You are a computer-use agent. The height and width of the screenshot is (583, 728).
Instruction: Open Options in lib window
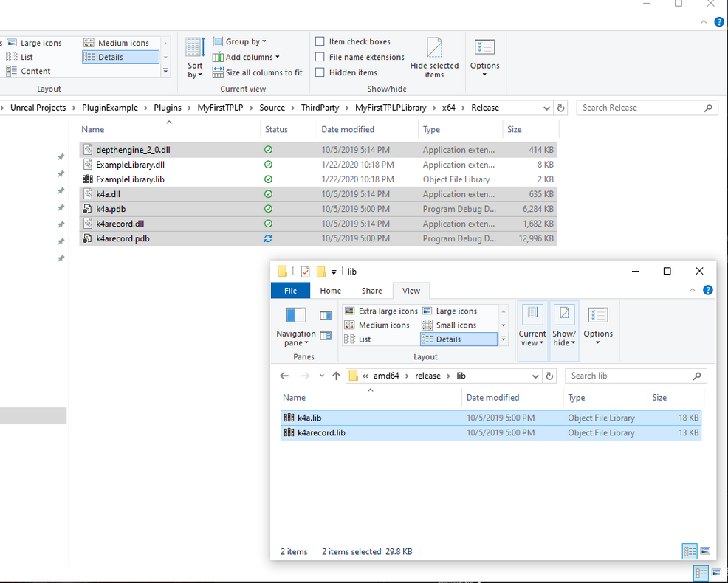(598, 327)
